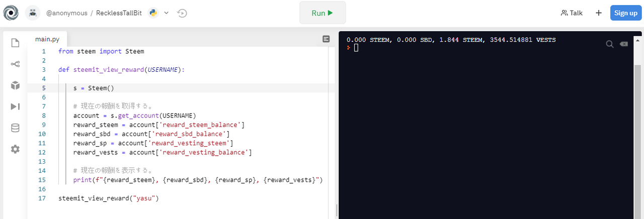
Task: Open the Files sidebar icon
Action: pyautogui.click(x=15, y=43)
